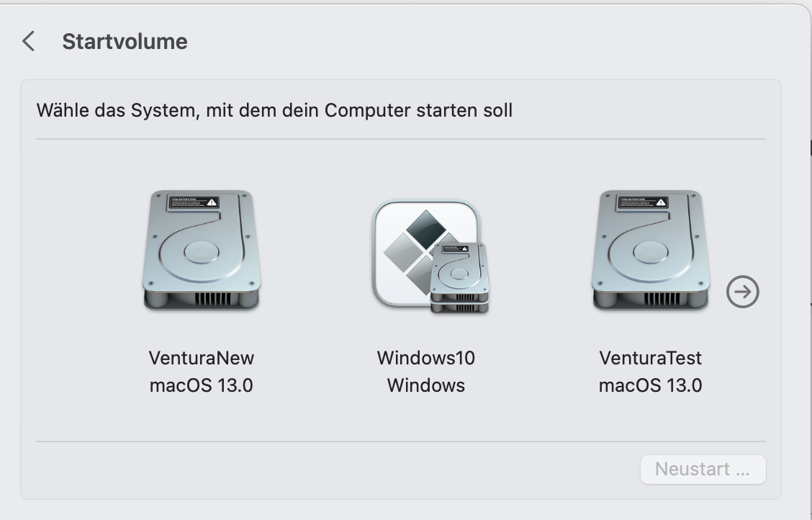The width and height of the screenshot is (812, 520).
Task: Click the VenturaTest volume name
Action: [x=650, y=357]
